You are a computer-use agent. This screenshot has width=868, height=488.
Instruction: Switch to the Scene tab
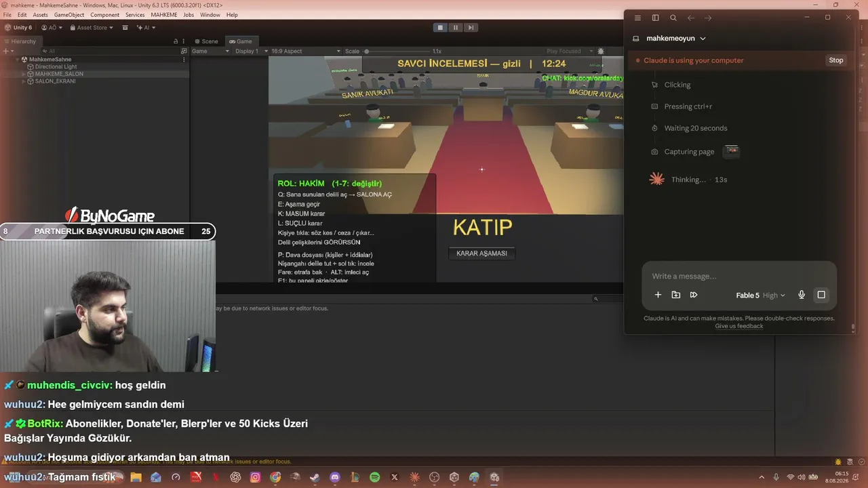pos(207,41)
